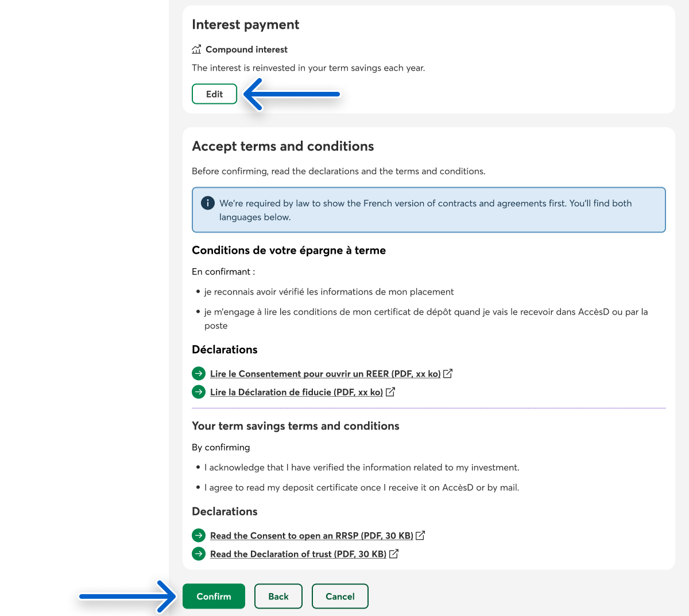The height and width of the screenshot is (616, 689).
Task: Click green arrow beside Declaration of trust
Action: pyautogui.click(x=199, y=554)
